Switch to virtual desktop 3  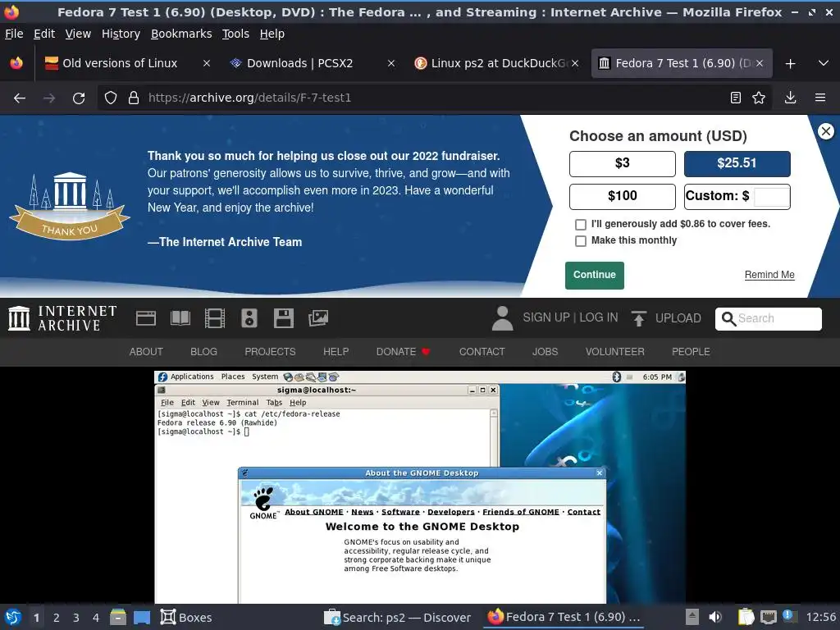click(x=76, y=618)
